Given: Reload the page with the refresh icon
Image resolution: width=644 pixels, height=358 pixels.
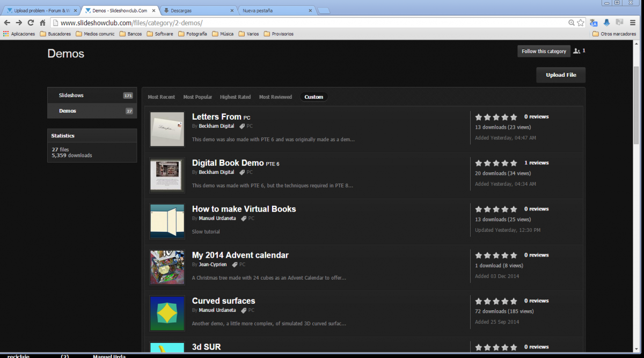Looking at the screenshot, I should click(x=31, y=23).
